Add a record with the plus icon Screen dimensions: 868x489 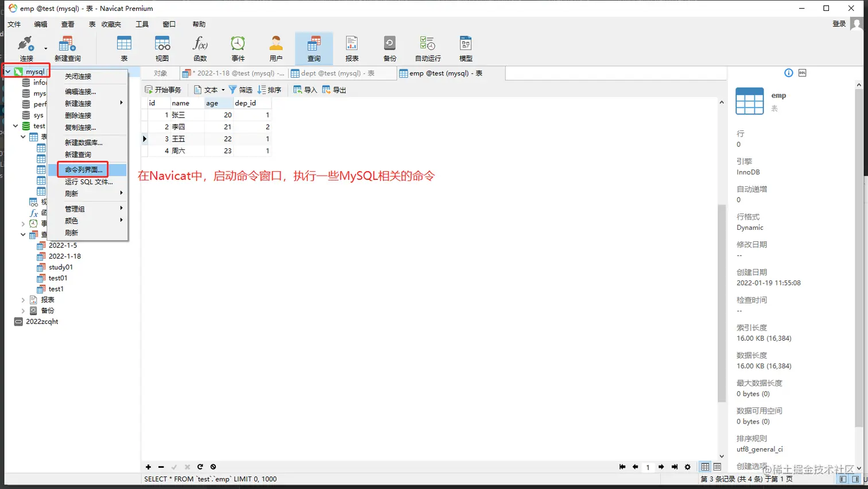(x=148, y=467)
